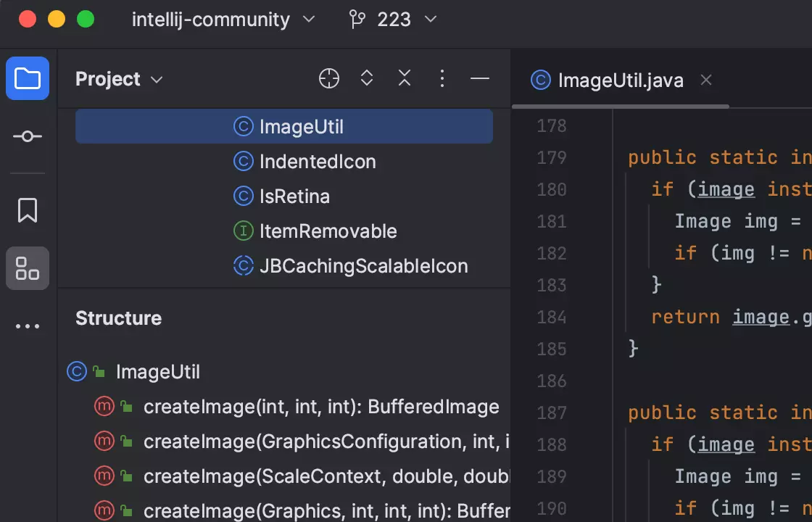Hide the Project tool window
The width and height of the screenshot is (812, 522).
tap(479, 78)
